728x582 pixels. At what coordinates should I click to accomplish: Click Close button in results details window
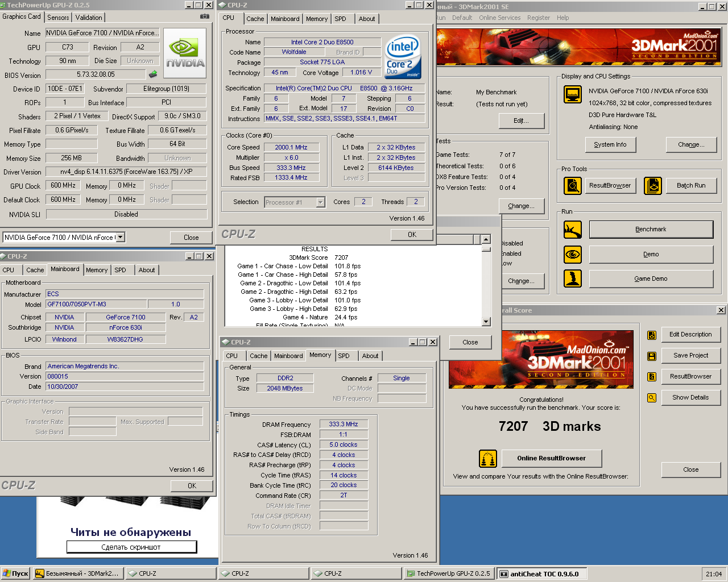coord(470,342)
